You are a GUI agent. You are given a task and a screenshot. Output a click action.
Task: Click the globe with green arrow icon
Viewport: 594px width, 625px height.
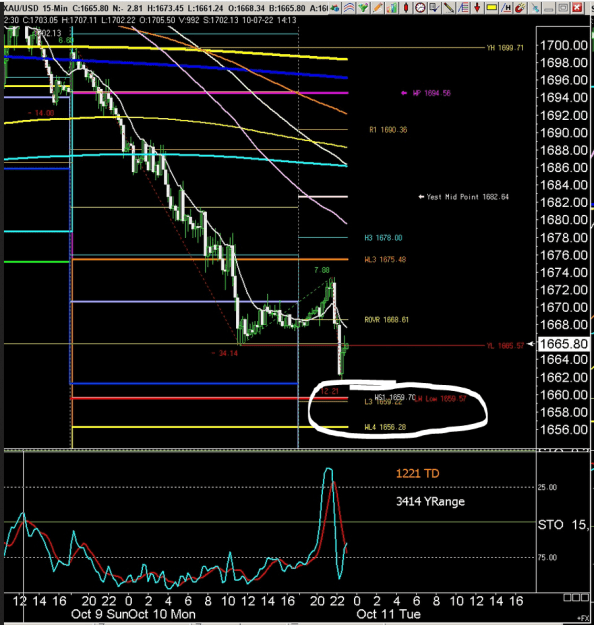tap(335, 8)
